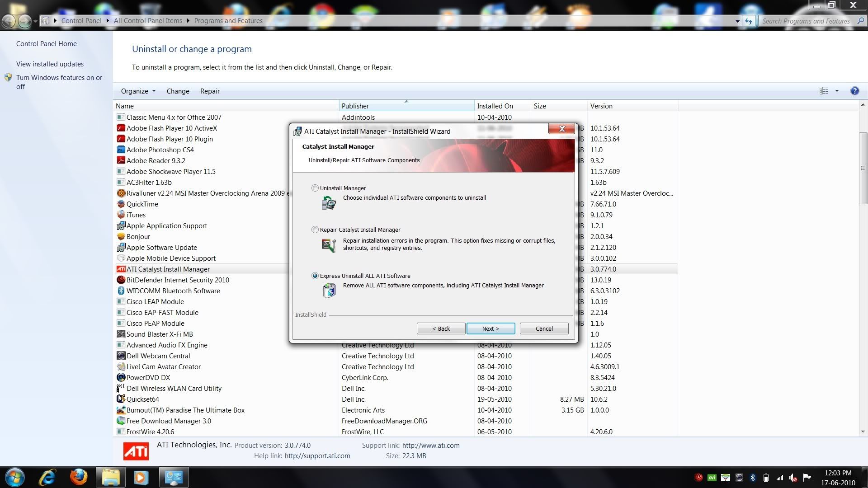The width and height of the screenshot is (868, 488).
Task: Click the Back navigation arrow
Action: pos(8,20)
